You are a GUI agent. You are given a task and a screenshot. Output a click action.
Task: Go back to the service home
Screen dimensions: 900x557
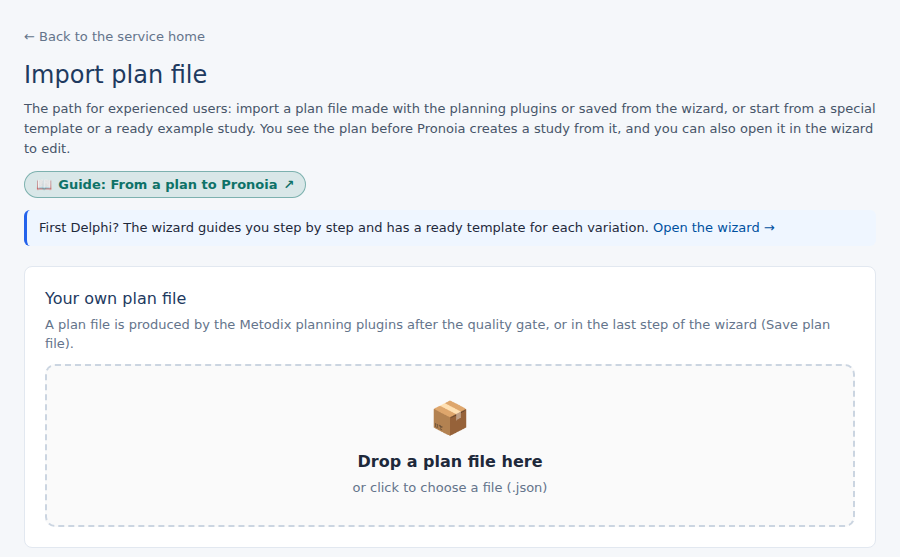(114, 37)
